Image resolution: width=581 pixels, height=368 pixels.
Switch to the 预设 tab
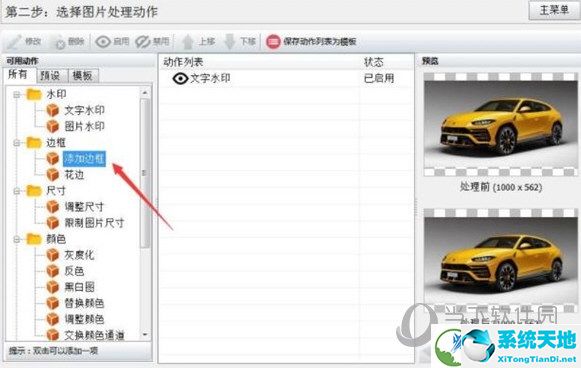coord(51,76)
